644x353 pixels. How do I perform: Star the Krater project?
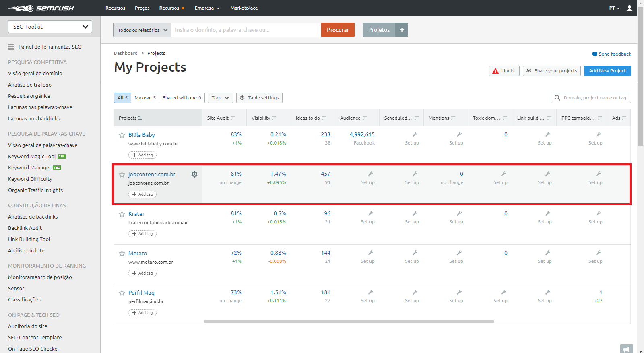[122, 214]
